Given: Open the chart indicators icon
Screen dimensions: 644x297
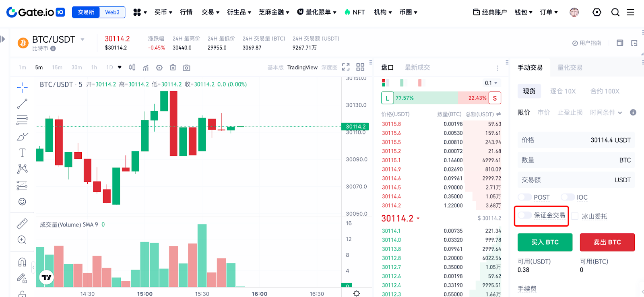Looking at the screenshot, I should pyautogui.click(x=146, y=68).
